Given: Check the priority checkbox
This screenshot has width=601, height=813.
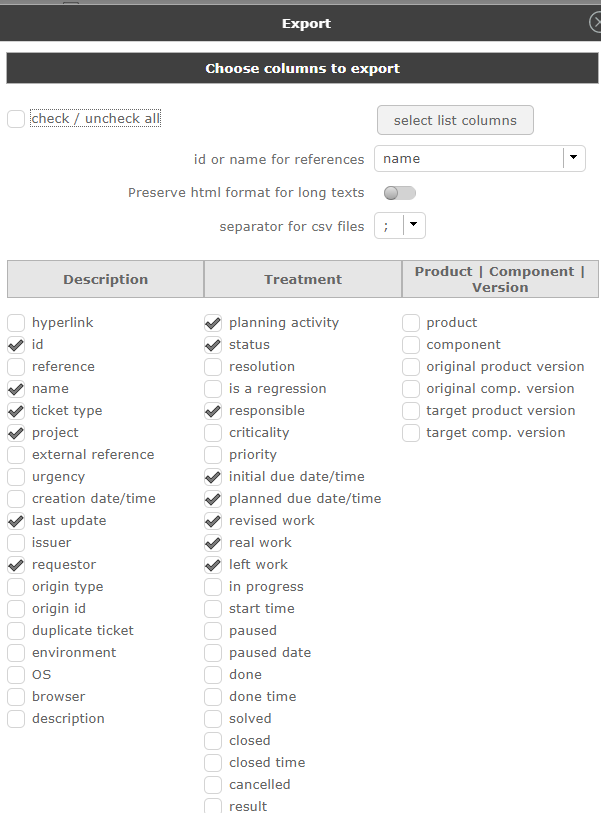Looking at the screenshot, I should 213,455.
